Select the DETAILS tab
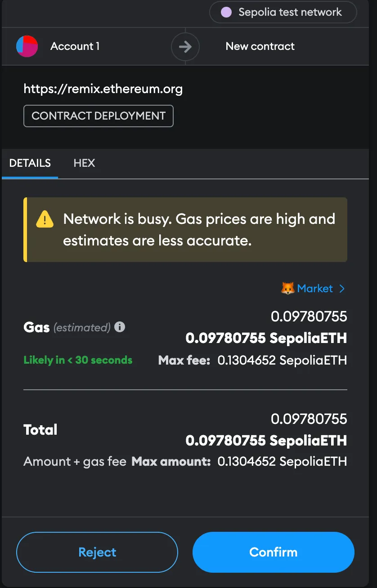This screenshot has height=588, width=377. [x=30, y=163]
